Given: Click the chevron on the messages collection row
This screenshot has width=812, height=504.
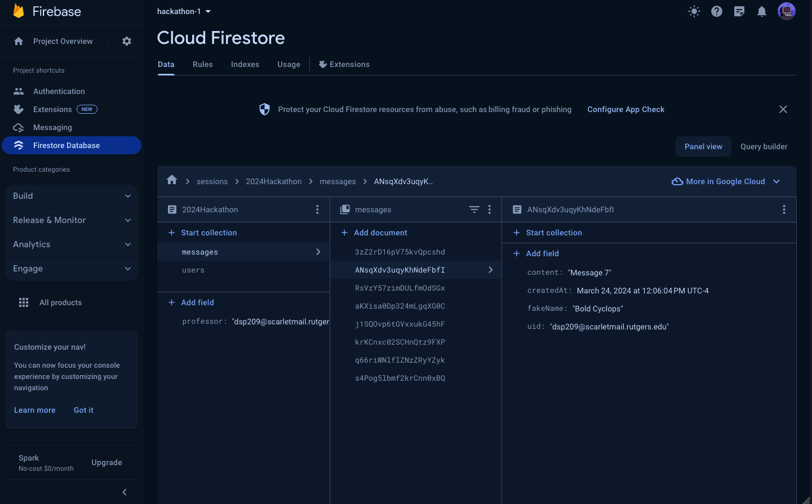Looking at the screenshot, I should click(318, 252).
